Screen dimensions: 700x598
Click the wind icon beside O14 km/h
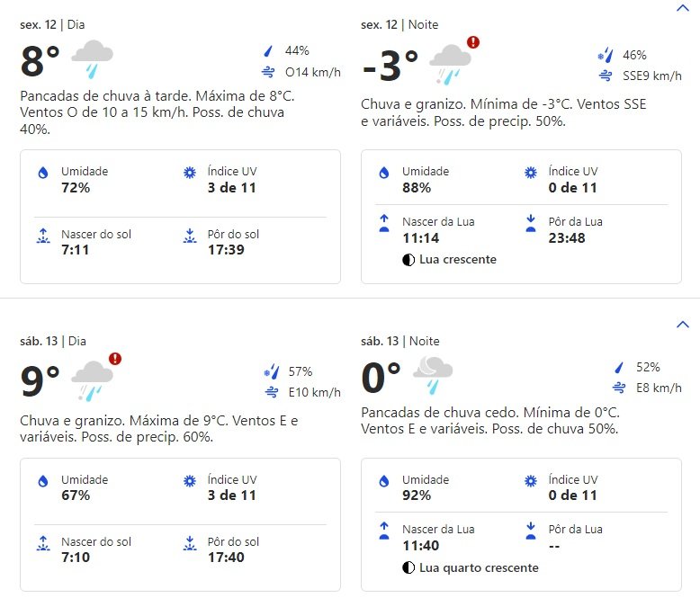(x=268, y=72)
